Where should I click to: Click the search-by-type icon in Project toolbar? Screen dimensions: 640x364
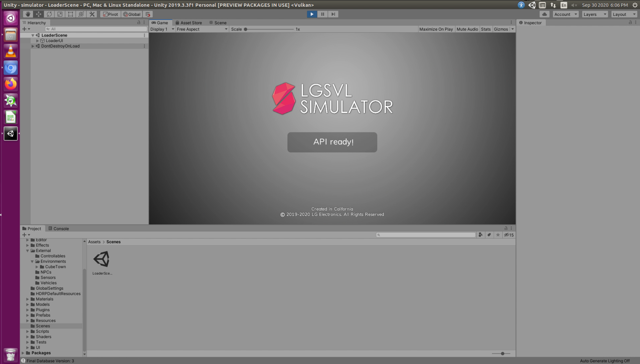click(481, 235)
